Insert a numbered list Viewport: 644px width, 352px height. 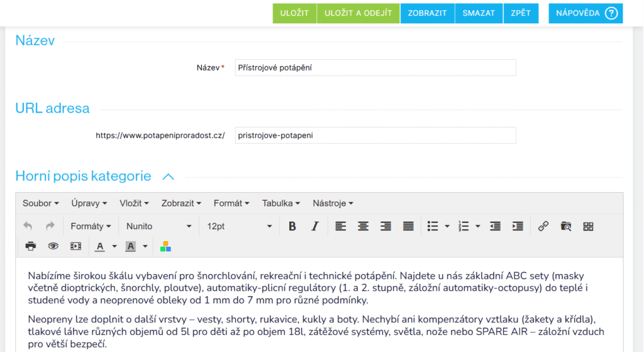pyautogui.click(x=464, y=226)
